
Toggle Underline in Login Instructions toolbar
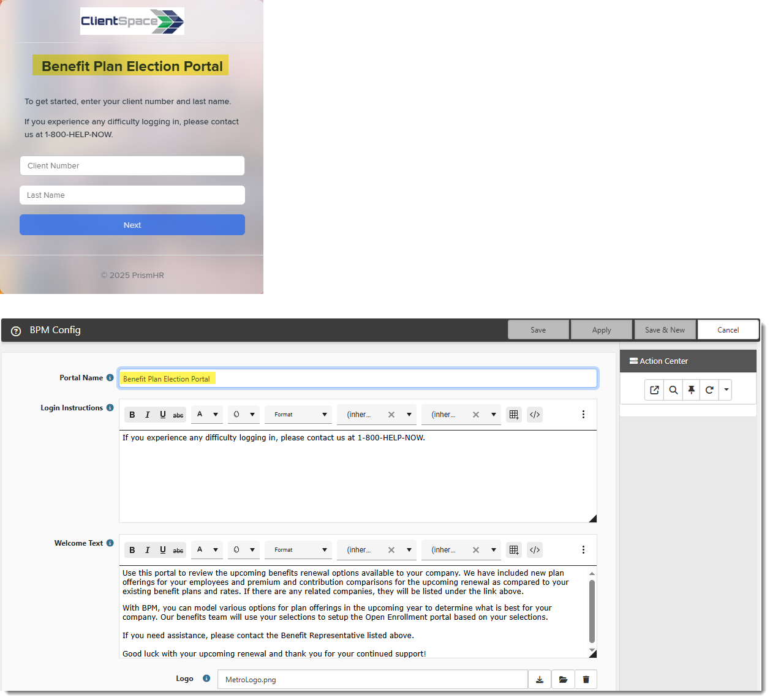pos(163,415)
